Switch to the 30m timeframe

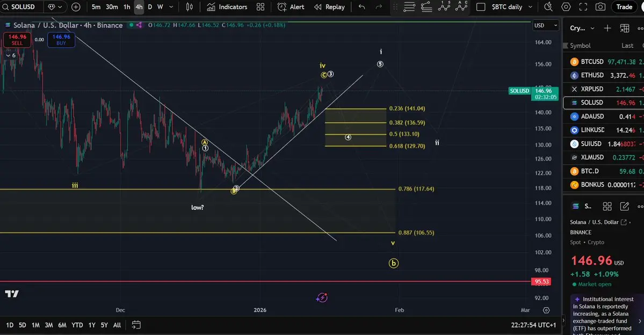point(112,7)
